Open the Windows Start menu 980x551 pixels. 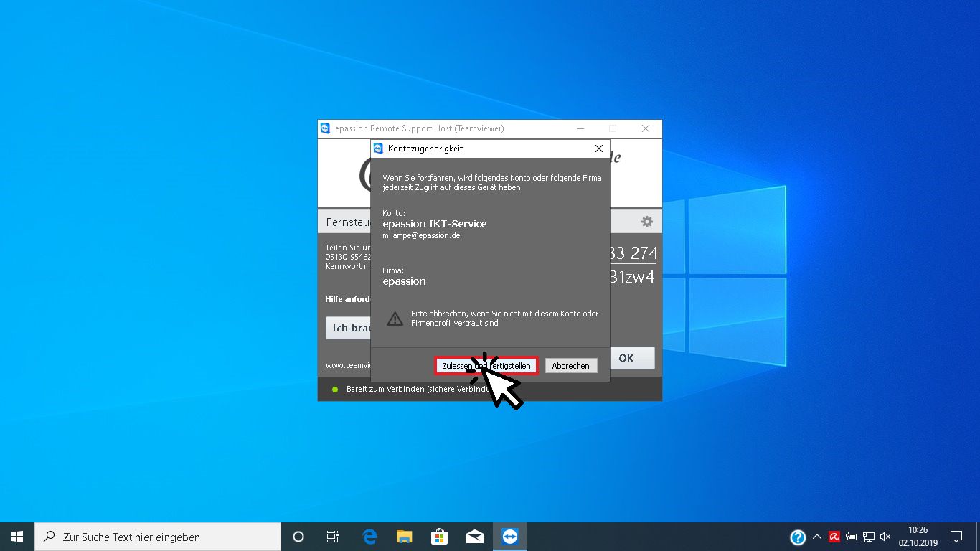tap(17, 537)
